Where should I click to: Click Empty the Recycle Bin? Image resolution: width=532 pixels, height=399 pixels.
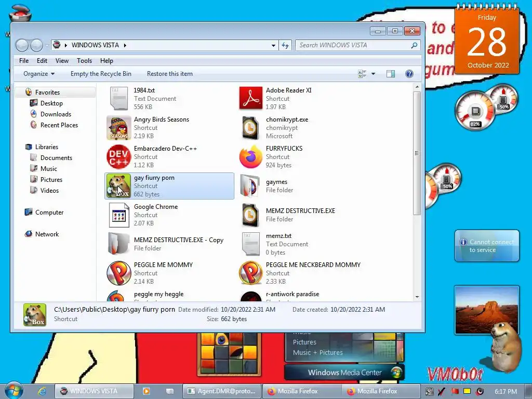101,74
